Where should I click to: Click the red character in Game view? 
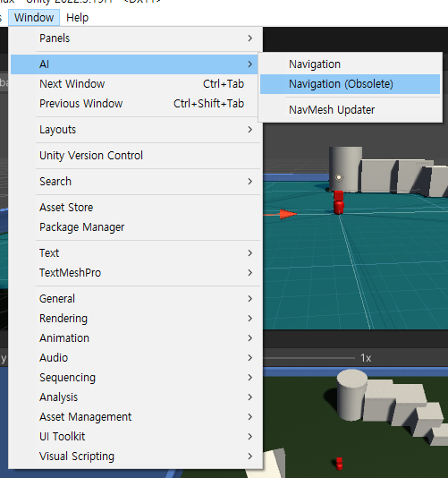click(339, 464)
